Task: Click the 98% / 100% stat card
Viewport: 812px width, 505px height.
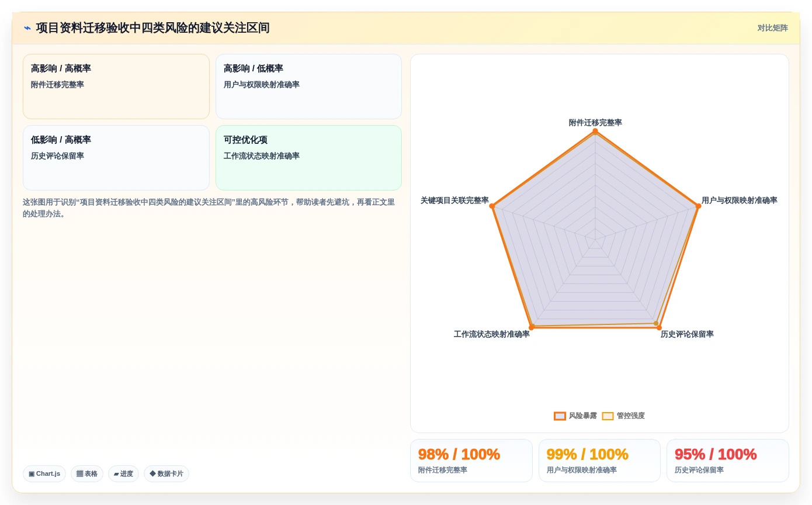Action: click(x=471, y=461)
